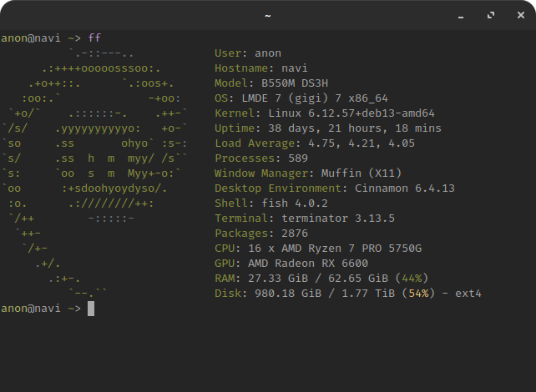Click the Disk usage ext4 line

[x=348, y=294]
